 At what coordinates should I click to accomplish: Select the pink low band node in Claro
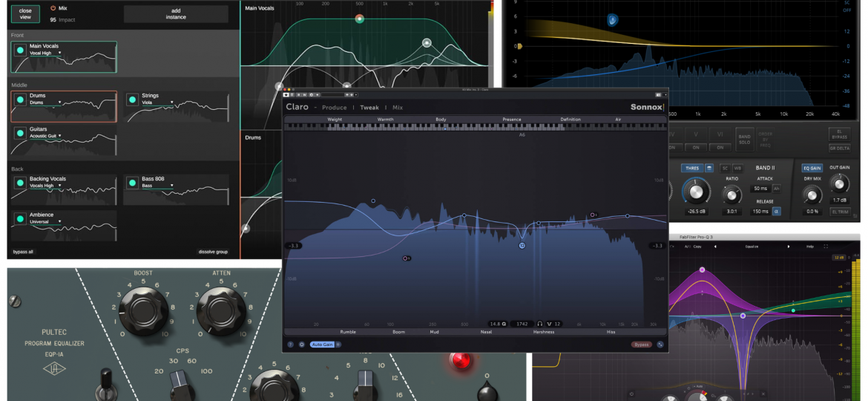406,258
